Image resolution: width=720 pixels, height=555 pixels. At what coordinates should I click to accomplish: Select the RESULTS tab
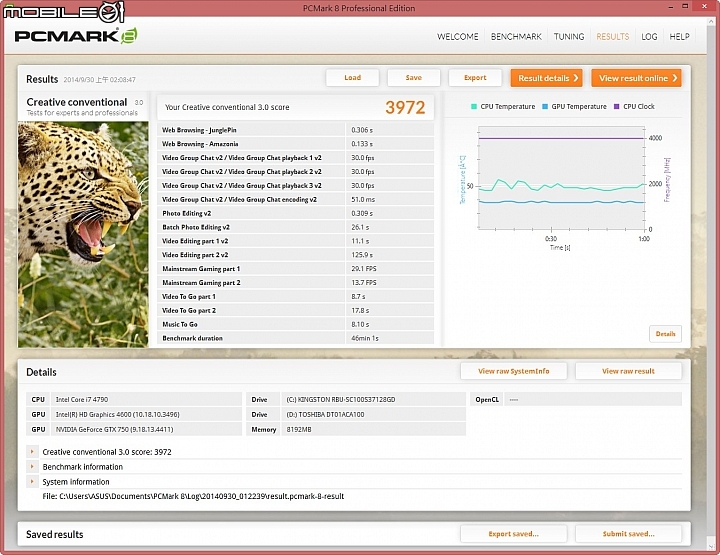pyautogui.click(x=613, y=37)
